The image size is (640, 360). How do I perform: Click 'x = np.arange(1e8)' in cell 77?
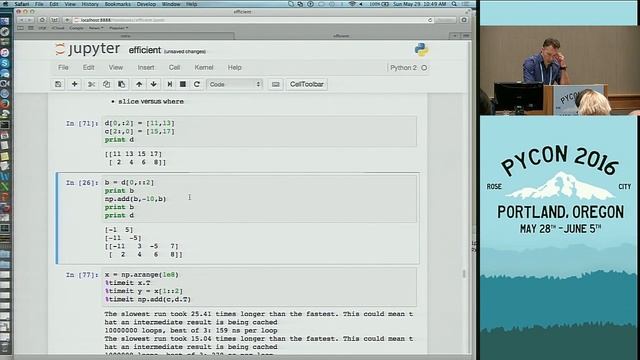[142, 275]
